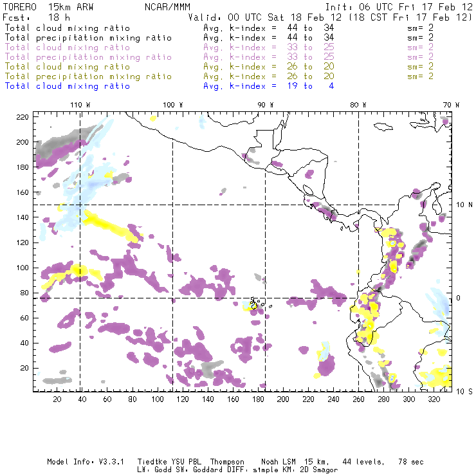Image resolution: width=476 pixels, height=476 pixels.
Task: Select the "Model Info: V3.3.1" footer text
Action: (86, 462)
